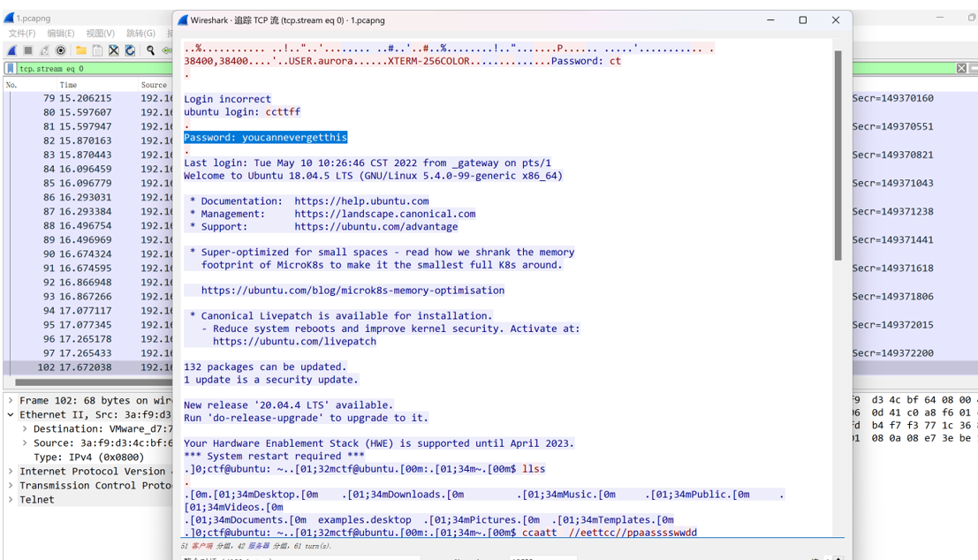
Task: Click the find packet magnifier icon
Action: pos(150,50)
